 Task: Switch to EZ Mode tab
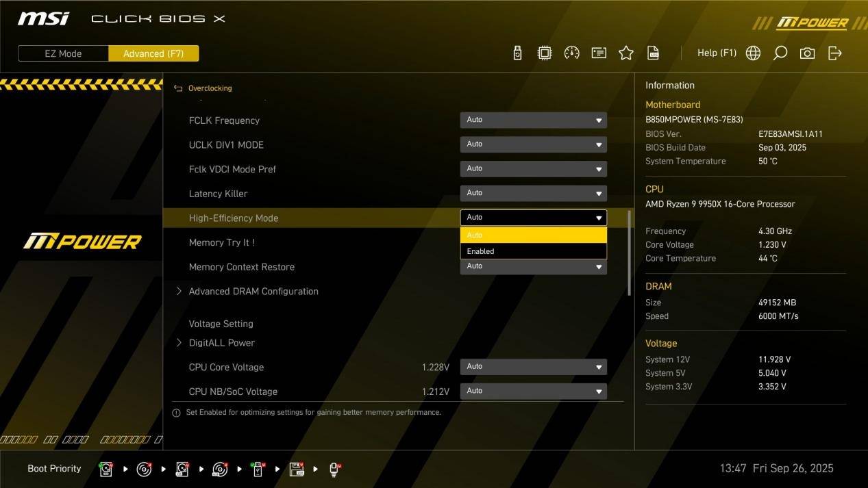63,53
